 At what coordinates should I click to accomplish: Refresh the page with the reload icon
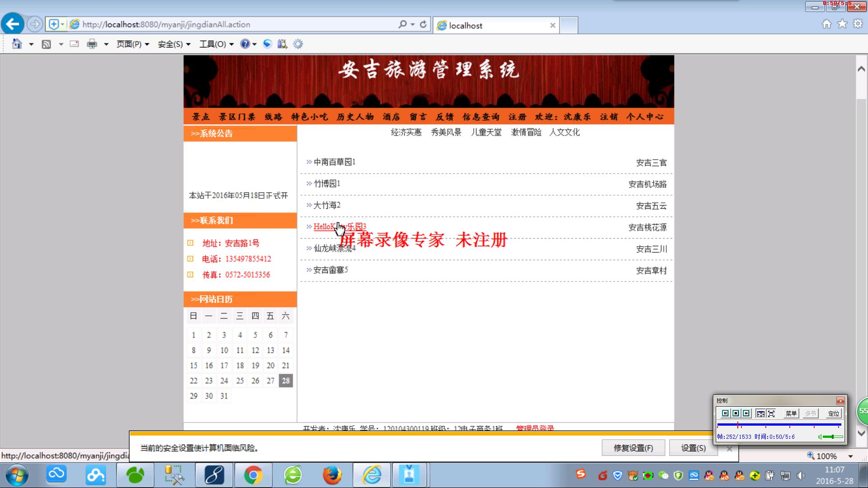[423, 24]
